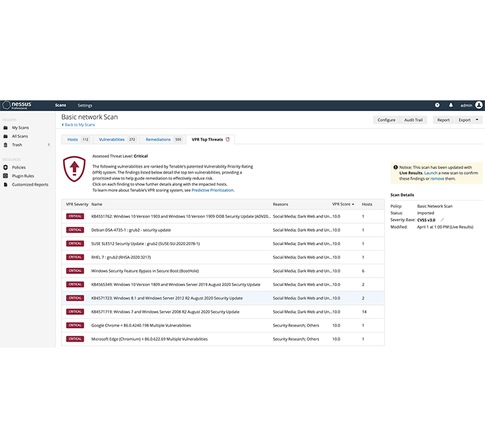
Task: Click the Launch link in notice
Action: 431,173
